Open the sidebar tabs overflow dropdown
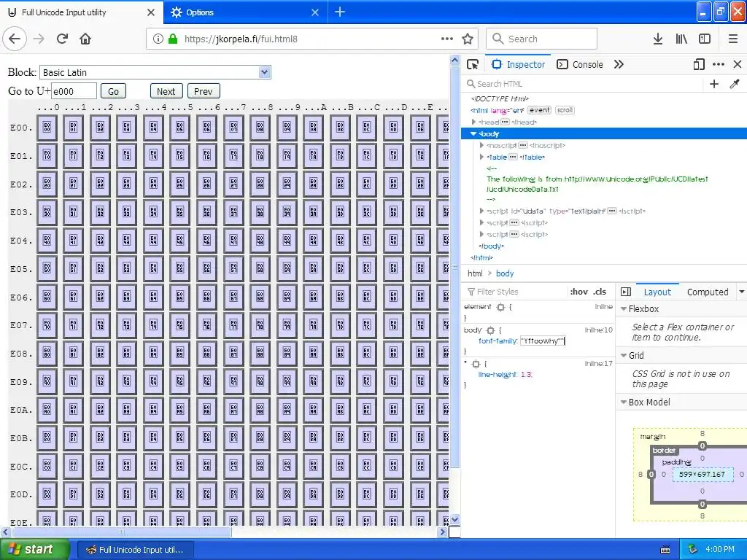The image size is (747, 560). pos(741,292)
